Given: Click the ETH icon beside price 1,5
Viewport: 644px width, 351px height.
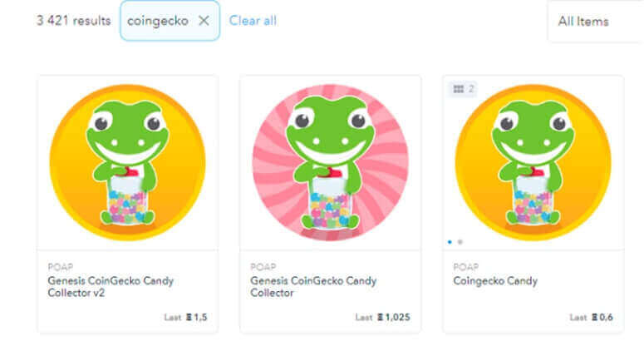Looking at the screenshot, I should pyautogui.click(x=189, y=318).
